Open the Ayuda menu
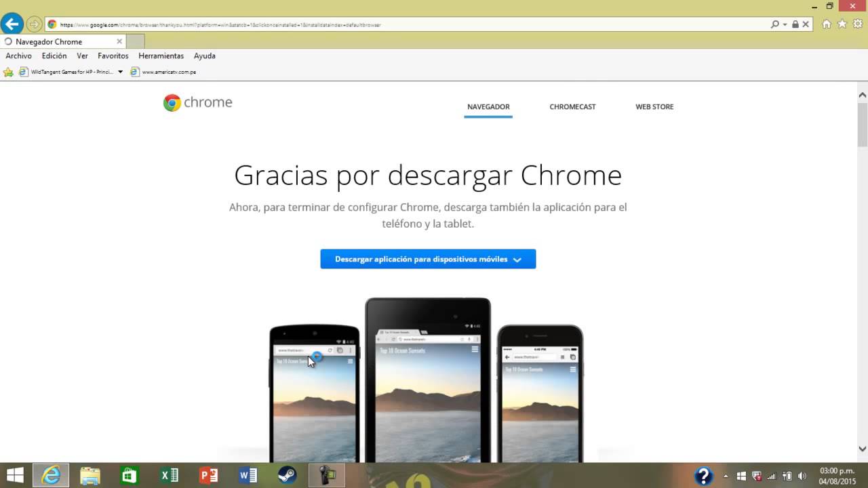Screen dimensions: 868x488 (205, 56)
